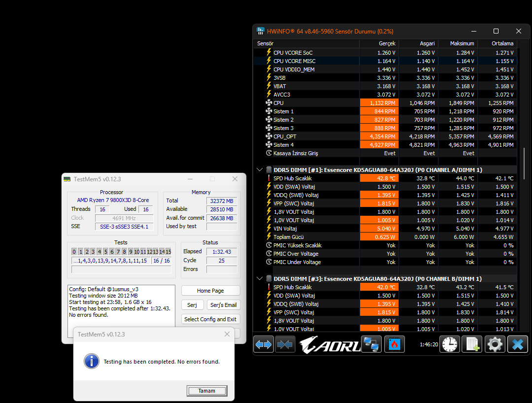Click Select Config and Exit button
The width and height of the screenshot is (532, 403).
tap(210, 319)
